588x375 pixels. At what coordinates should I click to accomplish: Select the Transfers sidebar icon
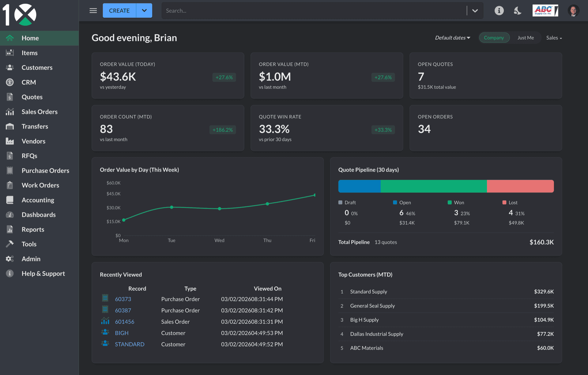[x=10, y=126]
